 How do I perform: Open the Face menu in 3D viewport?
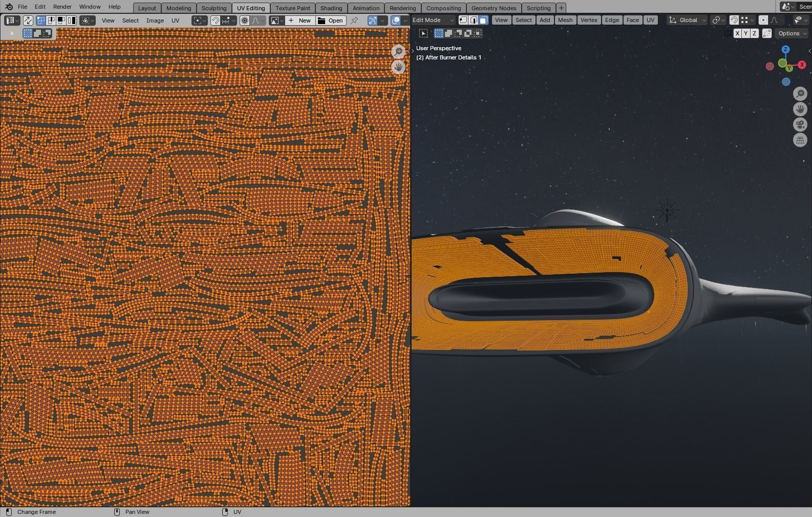pos(633,20)
